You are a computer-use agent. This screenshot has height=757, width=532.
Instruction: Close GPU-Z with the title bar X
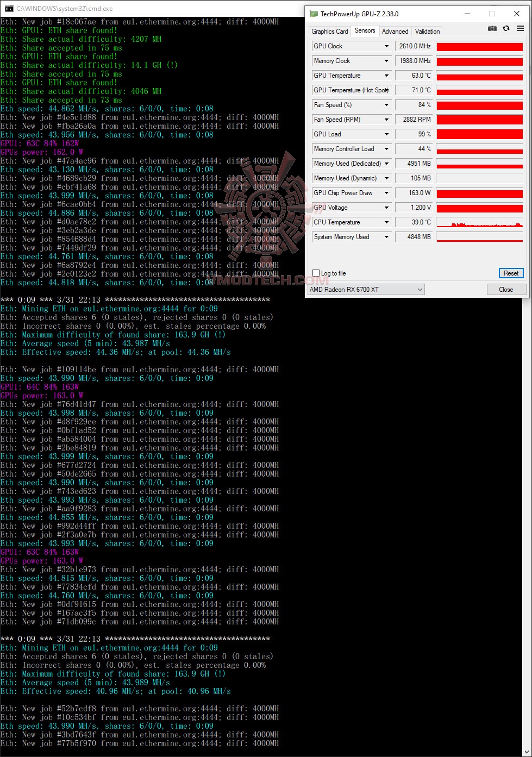click(x=517, y=14)
